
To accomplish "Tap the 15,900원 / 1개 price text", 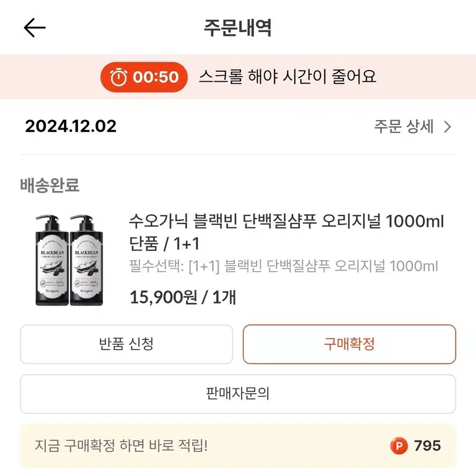I will pos(183,297).
